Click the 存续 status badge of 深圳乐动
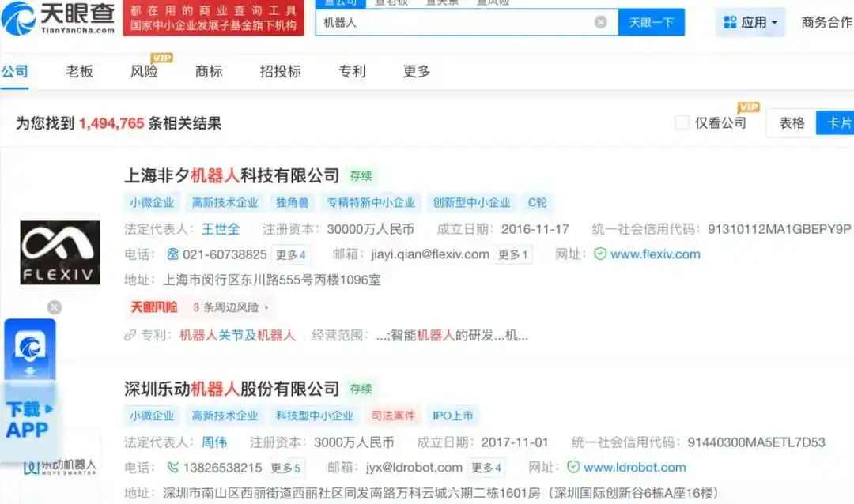The width and height of the screenshot is (854, 504). coord(361,389)
